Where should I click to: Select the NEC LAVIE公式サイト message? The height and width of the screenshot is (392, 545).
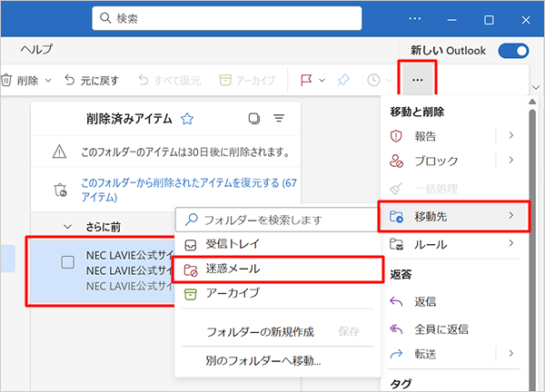(x=101, y=270)
